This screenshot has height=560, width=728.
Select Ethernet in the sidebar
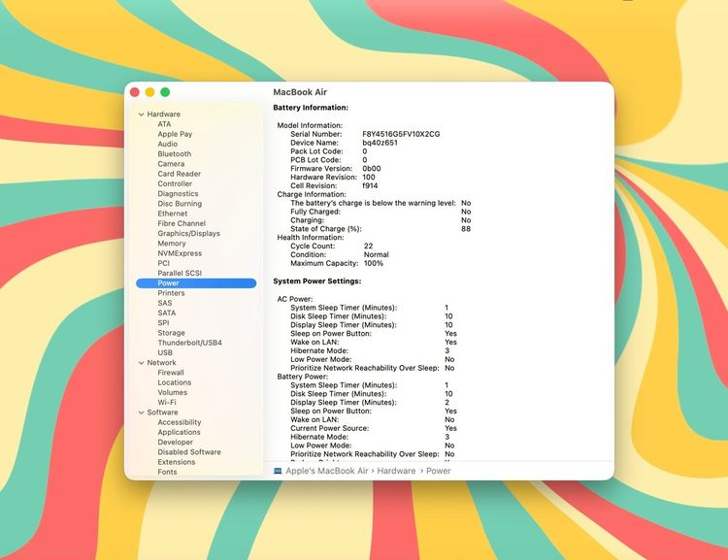point(172,214)
